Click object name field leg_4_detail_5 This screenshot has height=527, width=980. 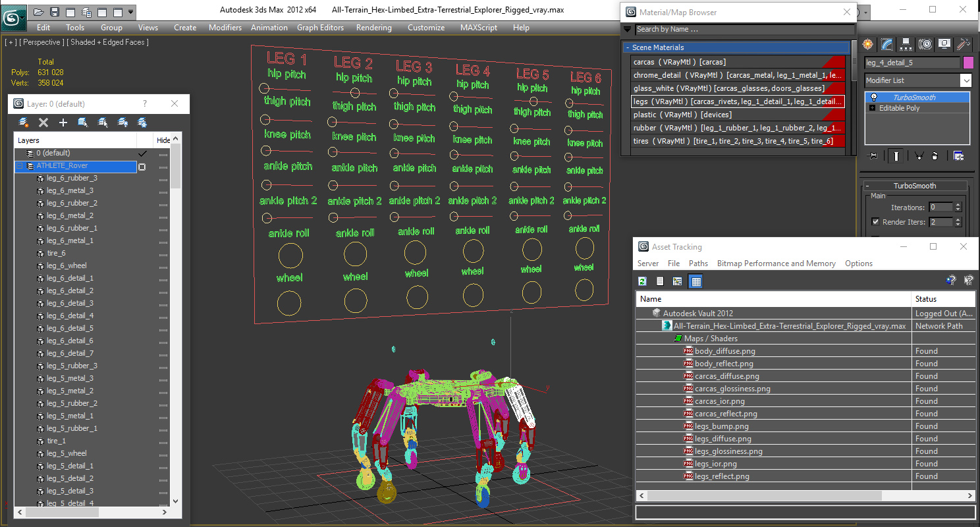pos(913,63)
